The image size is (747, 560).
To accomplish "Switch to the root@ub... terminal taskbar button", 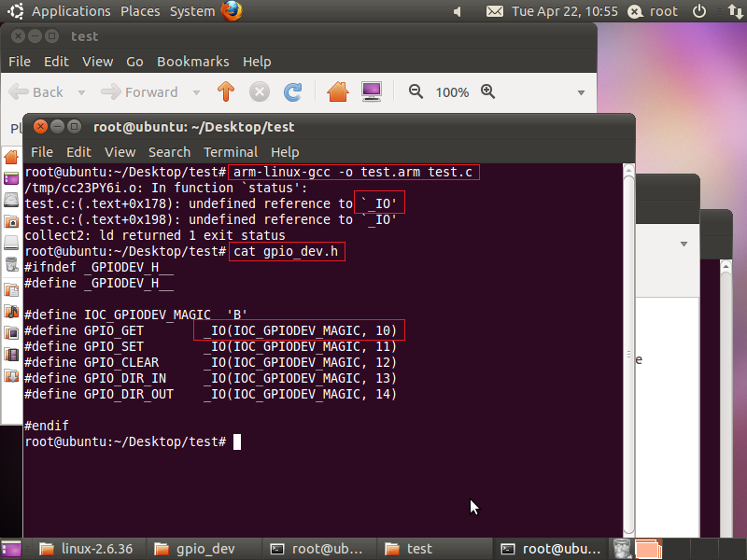I will pos(317,549).
